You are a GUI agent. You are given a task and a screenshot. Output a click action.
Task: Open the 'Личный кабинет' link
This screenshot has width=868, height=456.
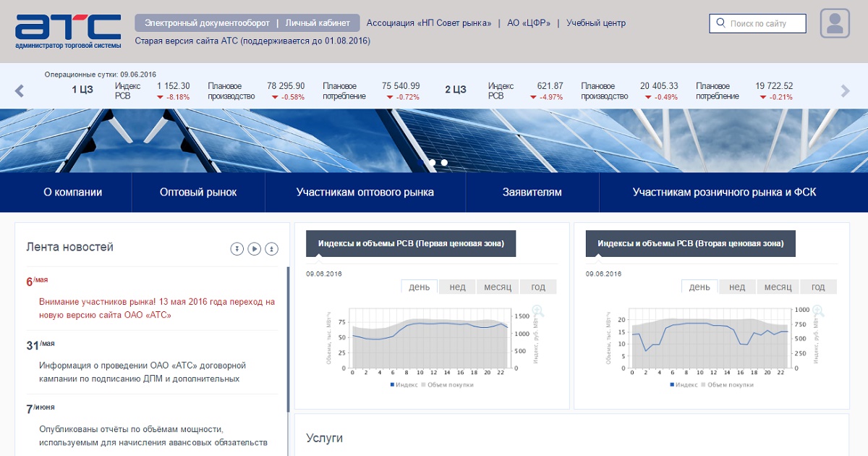[318, 23]
